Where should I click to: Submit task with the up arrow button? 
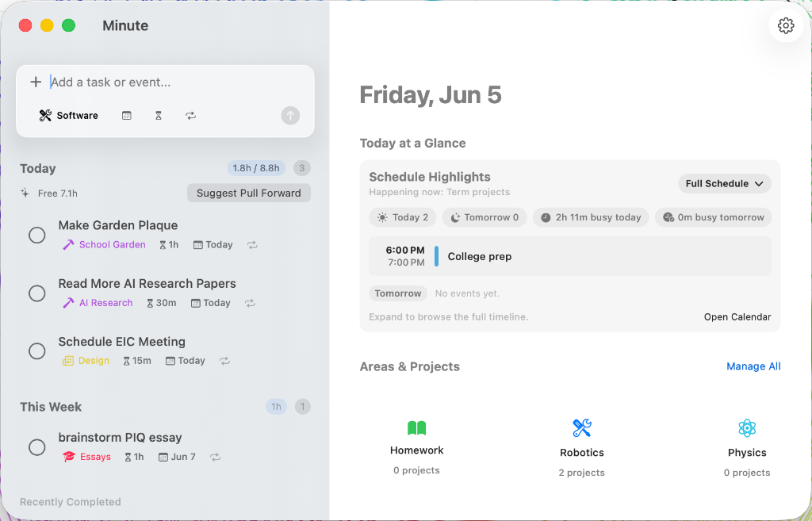click(x=290, y=116)
